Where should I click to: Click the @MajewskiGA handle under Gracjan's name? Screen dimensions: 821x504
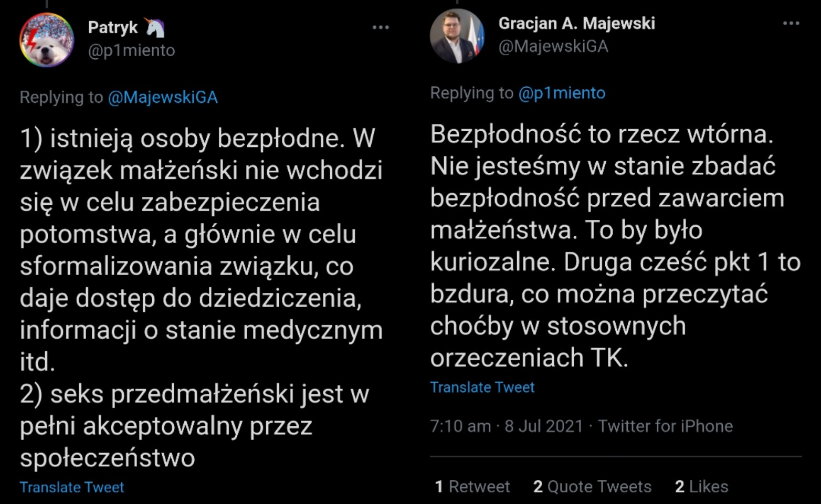pos(553,46)
